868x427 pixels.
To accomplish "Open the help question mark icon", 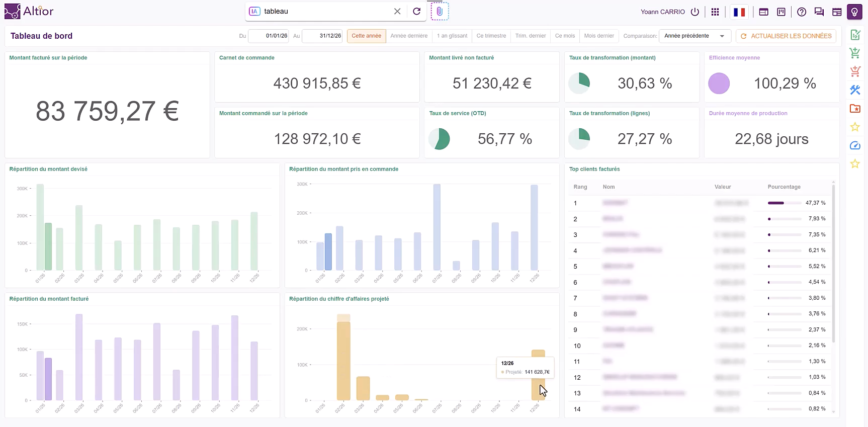I will point(802,12).
